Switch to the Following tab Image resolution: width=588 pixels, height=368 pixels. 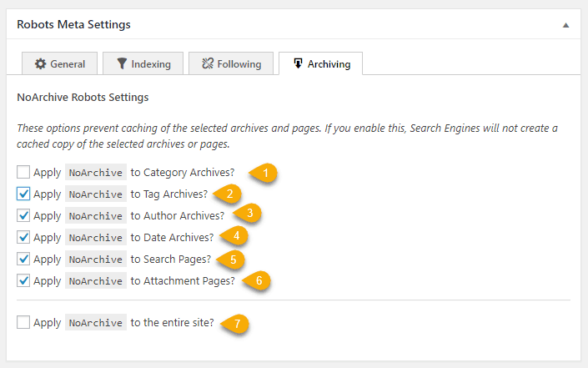click(230, 63)
